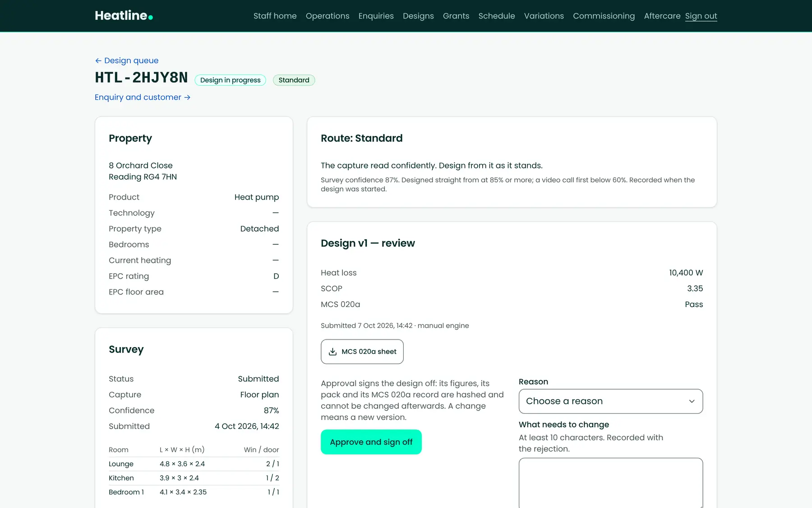Click the survey submitted date 4 Oct 2026, 14:42

247,426
